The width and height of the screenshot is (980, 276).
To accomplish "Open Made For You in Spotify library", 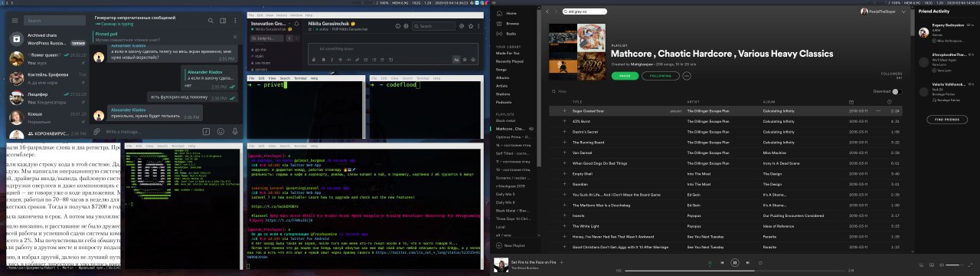I will click(508, 53).
